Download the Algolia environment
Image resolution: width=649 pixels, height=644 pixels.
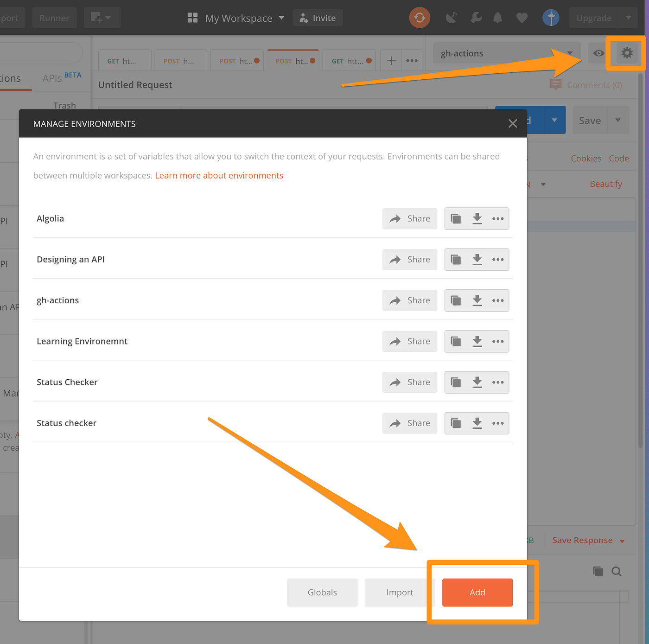click(477, 219)
